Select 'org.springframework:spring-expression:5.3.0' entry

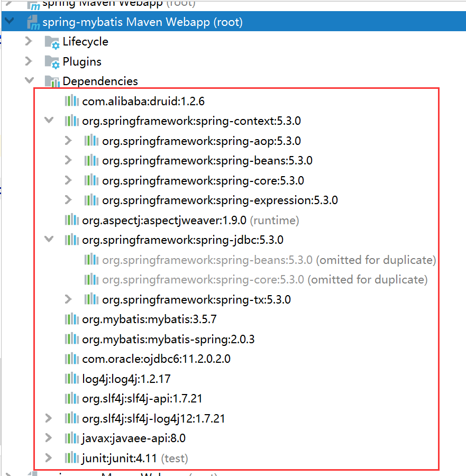tap(220, 200)
